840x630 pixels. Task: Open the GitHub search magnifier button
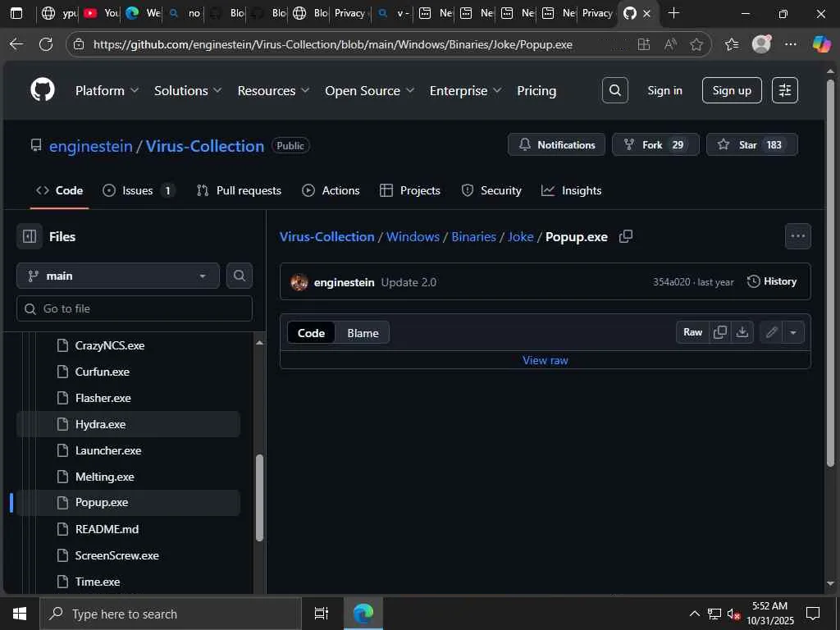tap(615, 90)
